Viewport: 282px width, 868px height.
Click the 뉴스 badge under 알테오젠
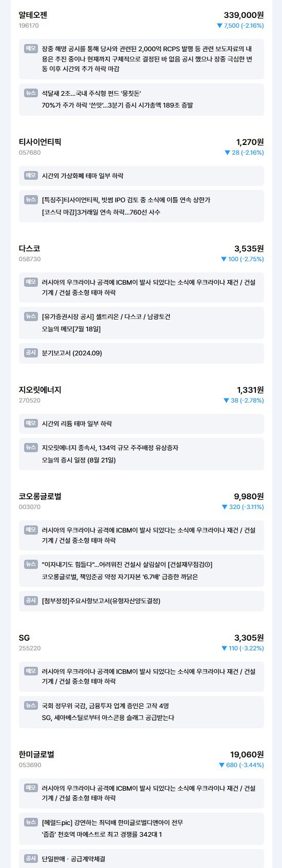31,93
